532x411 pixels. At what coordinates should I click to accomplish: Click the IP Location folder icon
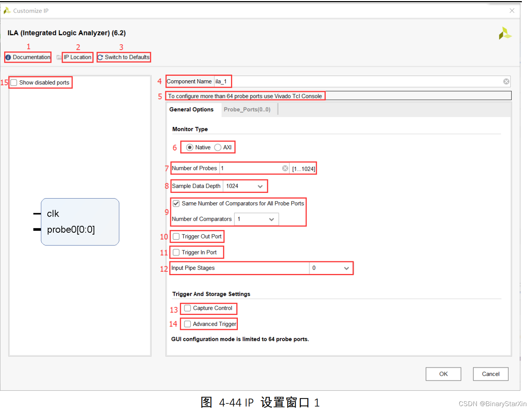point(59,57)
